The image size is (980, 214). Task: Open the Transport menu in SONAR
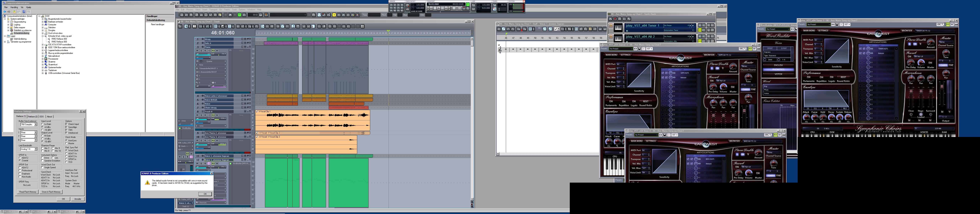213,9
